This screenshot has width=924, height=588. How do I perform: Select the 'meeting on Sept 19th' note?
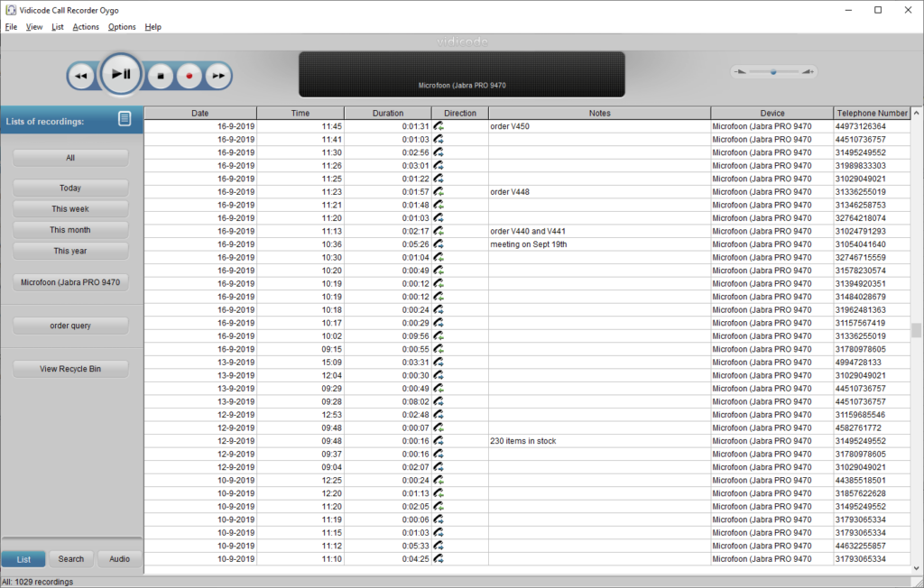coord(599,243)
